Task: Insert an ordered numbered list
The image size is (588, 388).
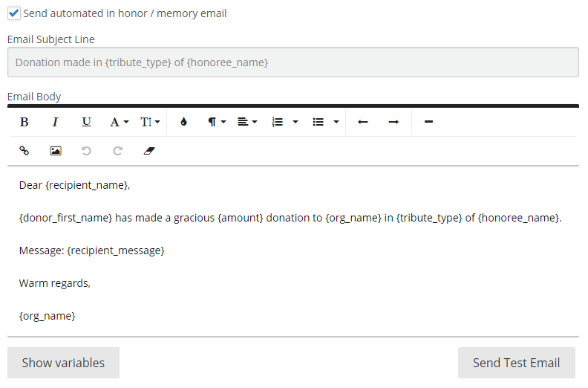Action: click(278, 122)
